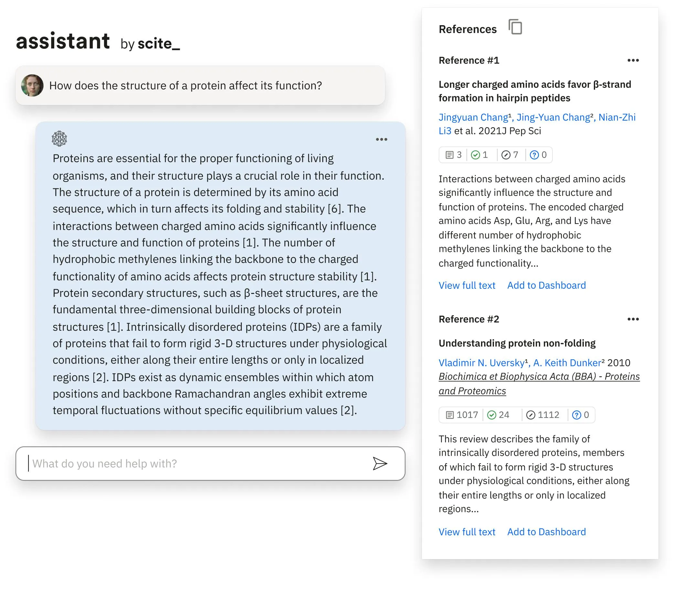Click the supporting citations badge showing 24
Image resolution: width=674 pixels, height=616 pixels.
pyautogui.click(x=499, y=415)
